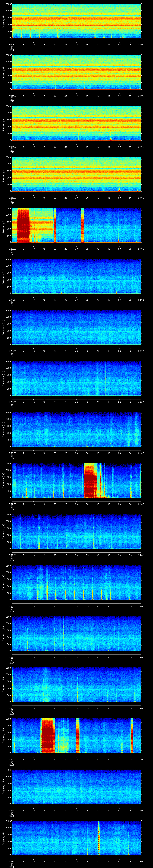Select the spectrogram panel beginning at 6:30:00
Viewport: 153px width, 868px height.
click(76, 429)
